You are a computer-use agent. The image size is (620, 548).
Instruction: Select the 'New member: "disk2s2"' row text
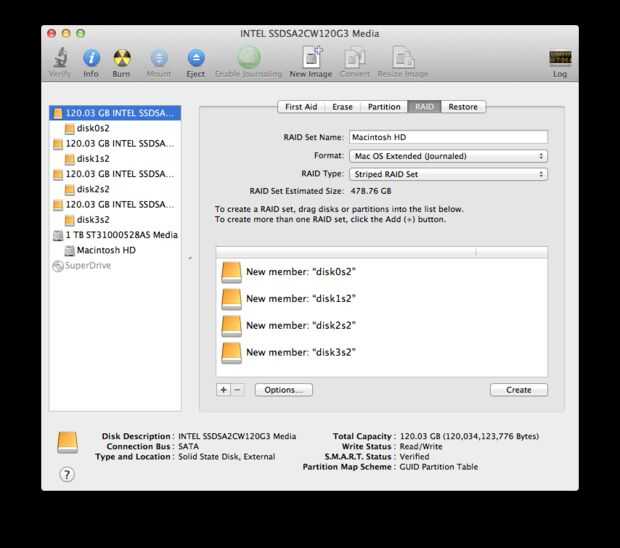301,326
